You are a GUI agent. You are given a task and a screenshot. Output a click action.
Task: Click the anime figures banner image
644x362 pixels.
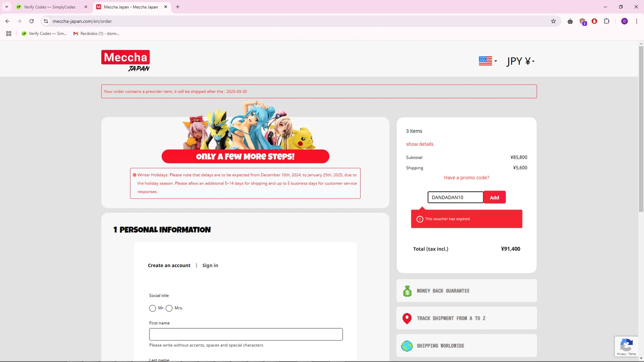tap(249, 125)
